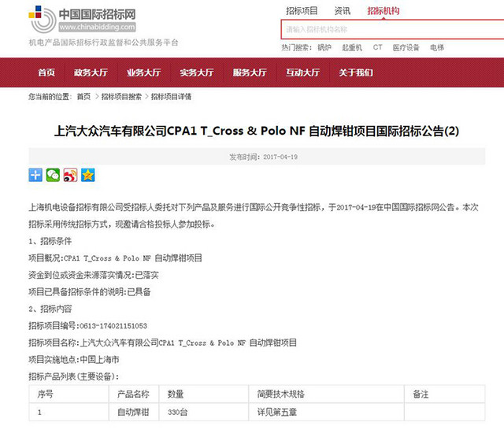Image resolution: width=504 pixels, height=430 pixels.
Task: Share the page via Sina Weibo icon
Action: click(70, 175)
